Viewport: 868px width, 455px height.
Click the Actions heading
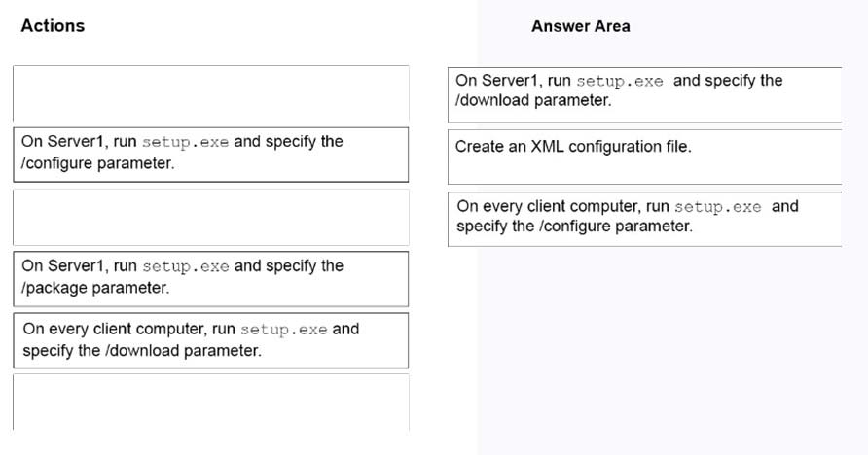coord(53,26)
